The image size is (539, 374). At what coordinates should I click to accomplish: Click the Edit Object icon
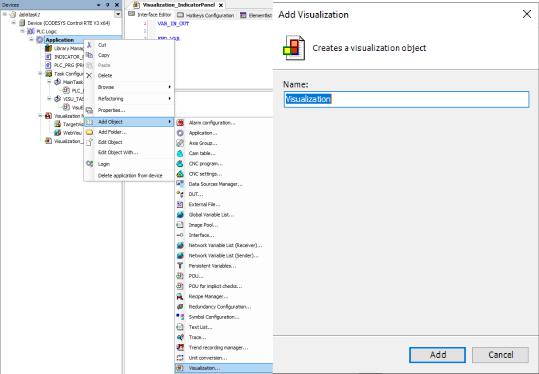pos(89,142)
